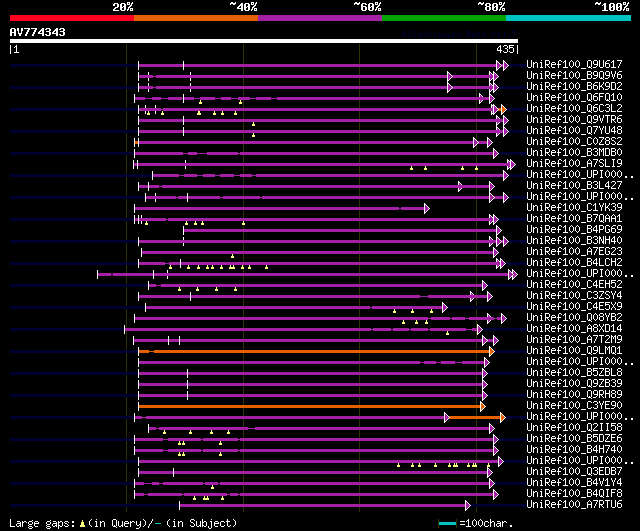Click the 435 query end position marker
The width and height of the screenshot is (640, 531).
(x=507, y=49)
